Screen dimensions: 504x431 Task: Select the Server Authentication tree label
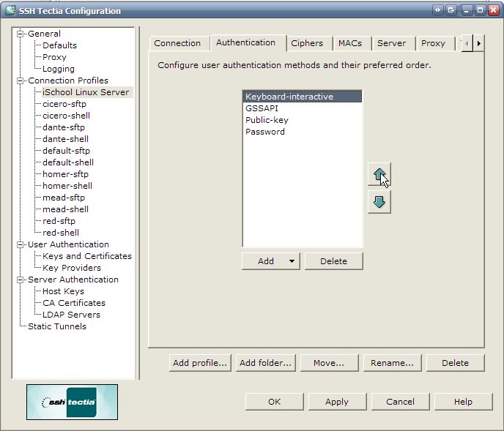tap(73, 280)
